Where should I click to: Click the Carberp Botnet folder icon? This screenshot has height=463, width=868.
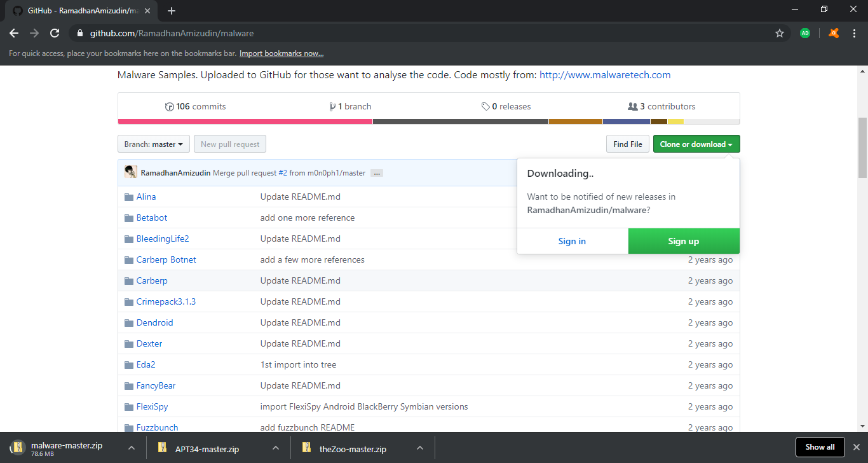coord(129,260)
